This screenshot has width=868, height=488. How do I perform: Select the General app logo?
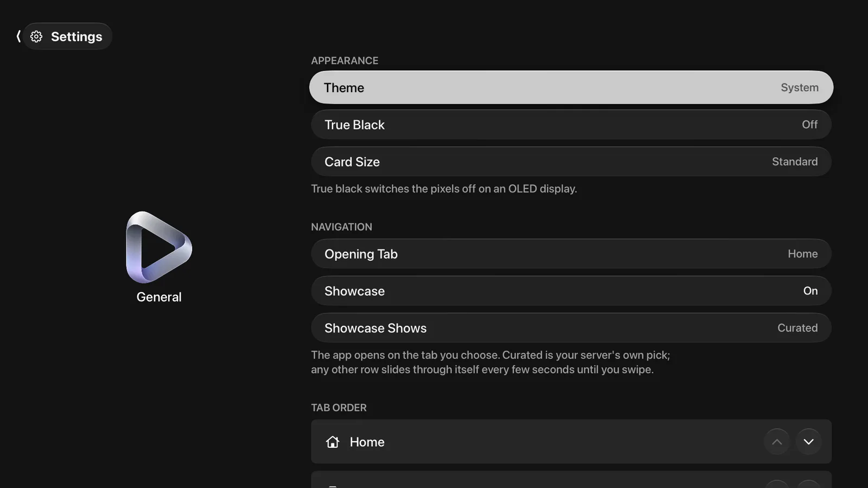pyautogui.click(x=159, y=247)
